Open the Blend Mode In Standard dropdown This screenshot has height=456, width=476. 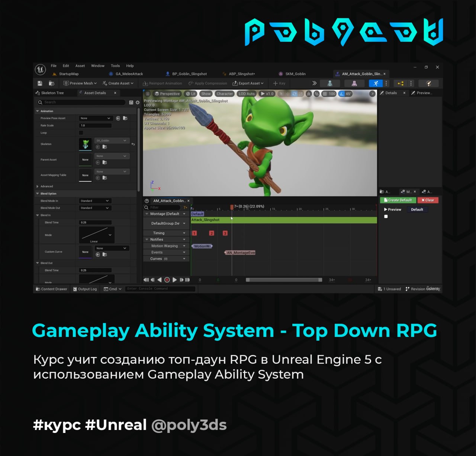click(95, 201)
